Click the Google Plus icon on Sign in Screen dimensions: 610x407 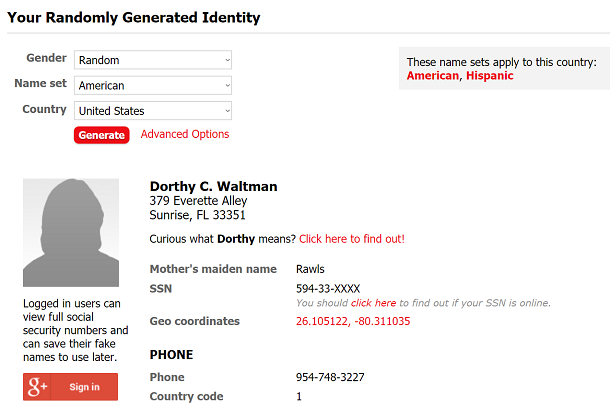(x=37, y=387)
